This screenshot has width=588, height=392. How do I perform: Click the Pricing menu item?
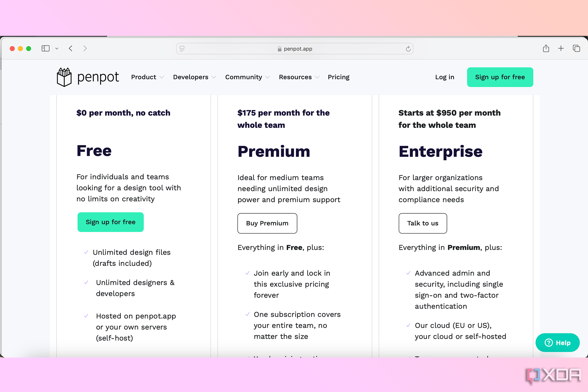coord(339,77)
